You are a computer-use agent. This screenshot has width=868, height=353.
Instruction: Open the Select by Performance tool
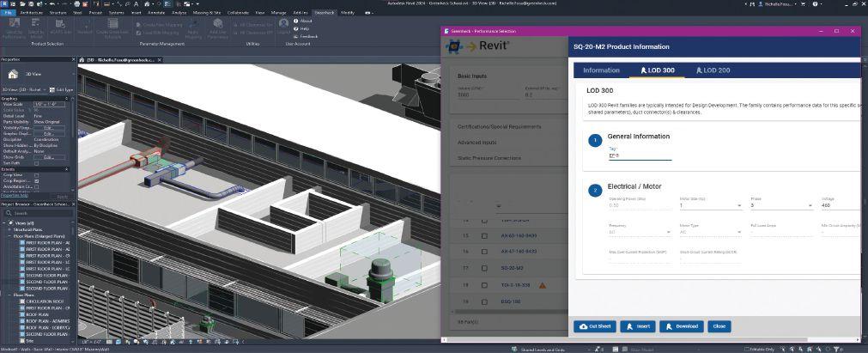15,27
